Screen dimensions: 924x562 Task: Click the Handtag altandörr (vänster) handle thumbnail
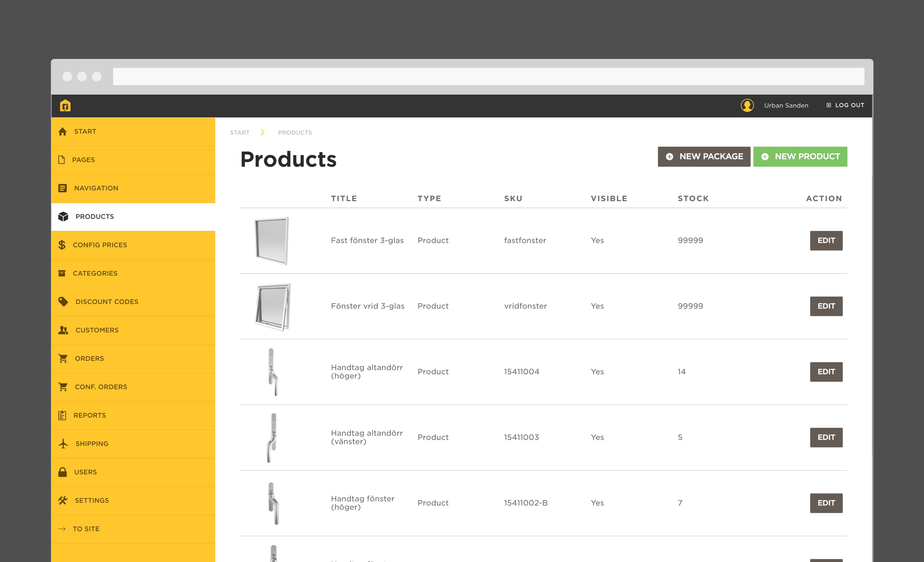click(272, 437)
